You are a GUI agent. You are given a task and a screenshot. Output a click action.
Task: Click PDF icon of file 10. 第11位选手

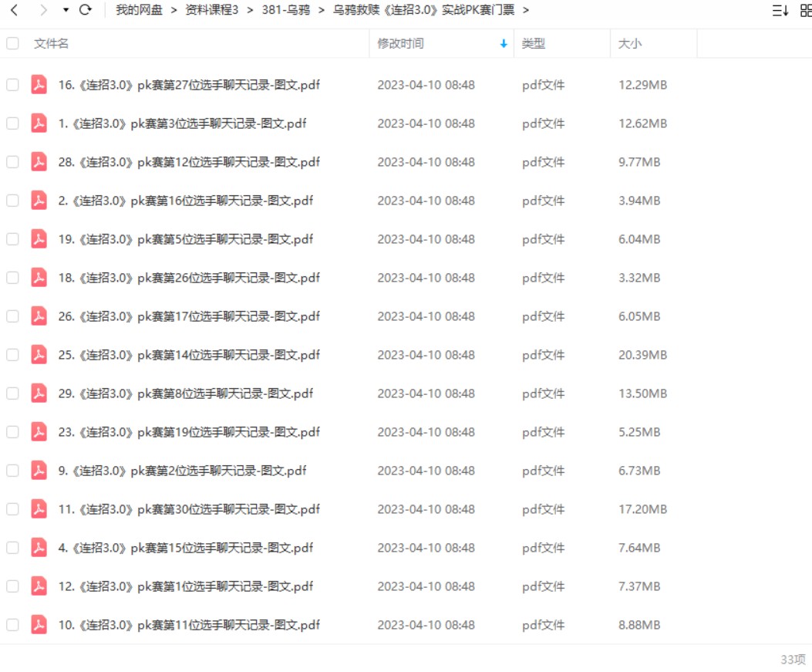click(39, 626)
